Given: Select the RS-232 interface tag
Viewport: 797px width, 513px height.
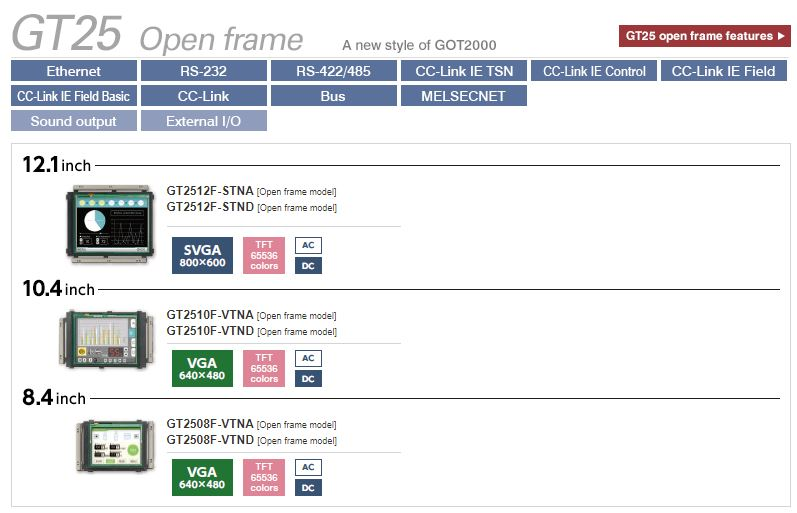Looking at the screenshot, I should click(x=203, y=71).
